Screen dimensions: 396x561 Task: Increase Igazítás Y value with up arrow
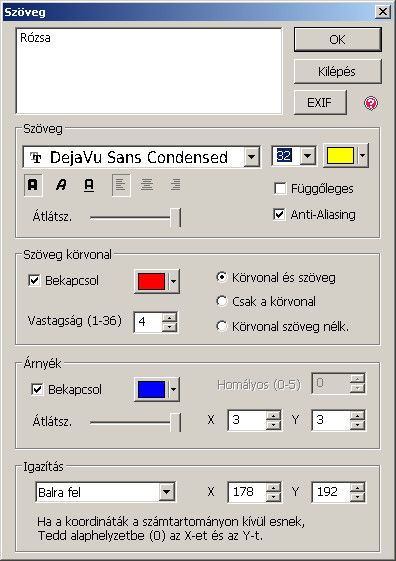coord(358,487)
